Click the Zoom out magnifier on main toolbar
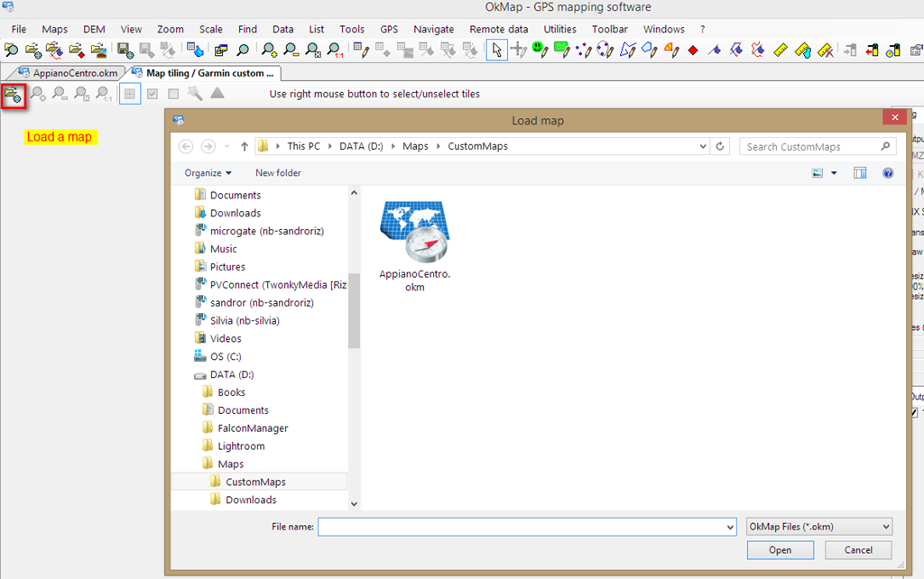924x579 pixels. [291, 51]
